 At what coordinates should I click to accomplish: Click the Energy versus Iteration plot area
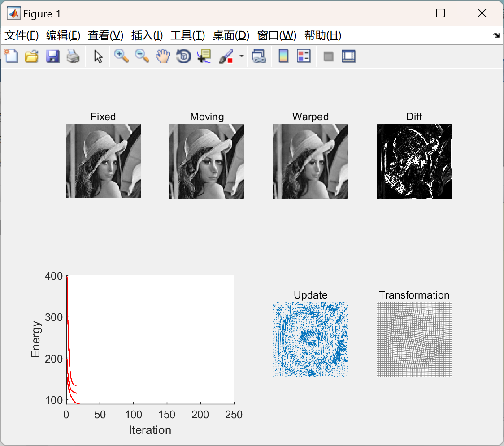(150, 339)
